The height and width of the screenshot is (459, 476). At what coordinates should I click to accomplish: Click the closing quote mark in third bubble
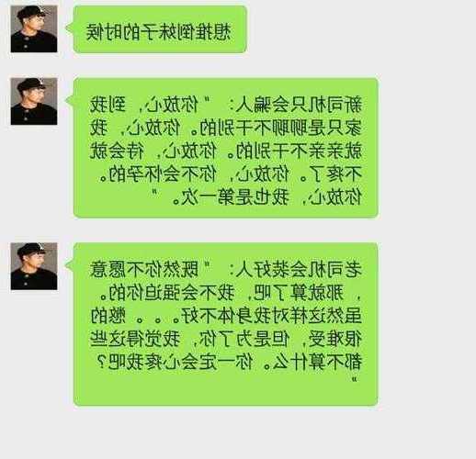click(x=355, y=380)
